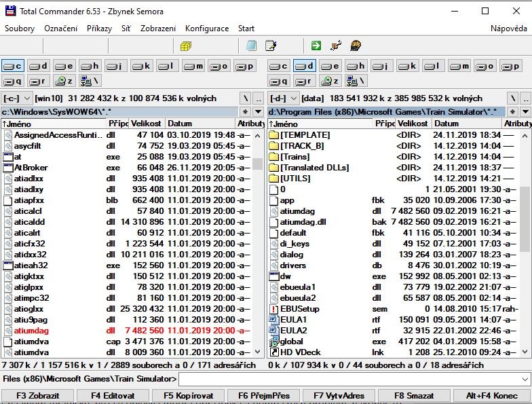Click the notepad document toolbar icon
532x404 pixels.
tap(251, 45)
